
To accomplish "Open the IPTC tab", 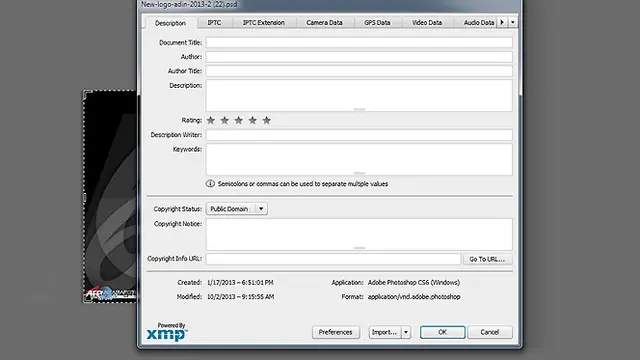I will pyautogui.click(x=214, y=22).
